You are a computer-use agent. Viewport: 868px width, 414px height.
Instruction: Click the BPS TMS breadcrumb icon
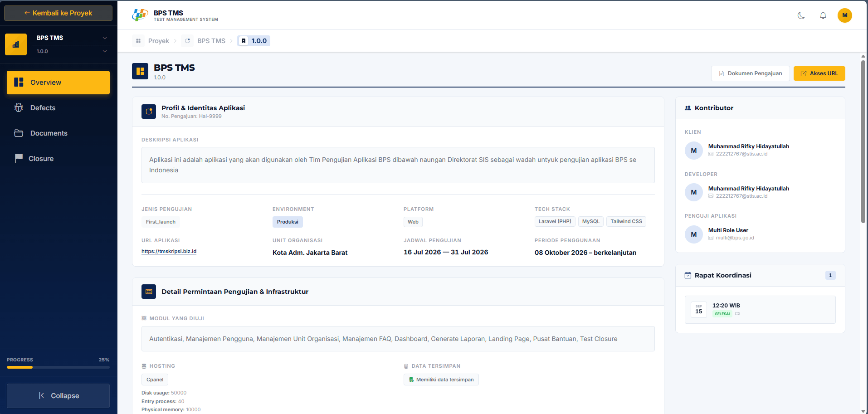tap(187, 41)
